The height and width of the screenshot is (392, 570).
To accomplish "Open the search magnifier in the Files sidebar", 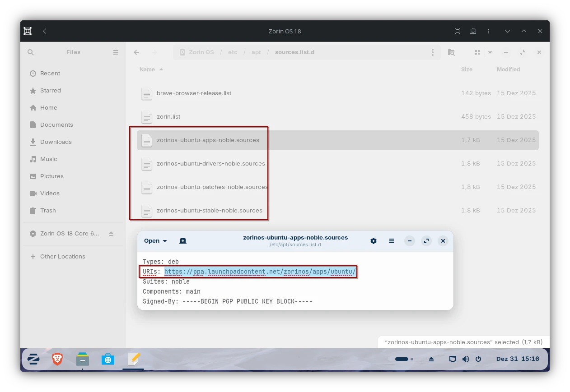I will point(30,52).
